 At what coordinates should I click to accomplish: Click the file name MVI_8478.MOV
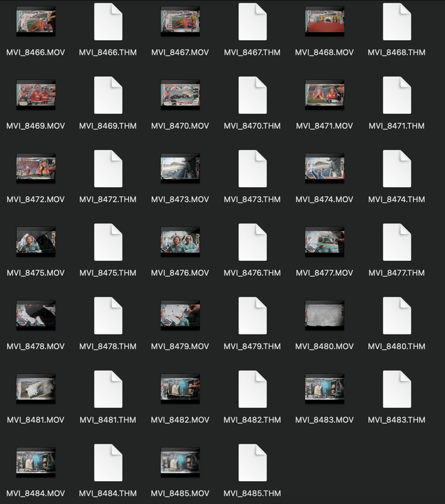pos(36,346)
